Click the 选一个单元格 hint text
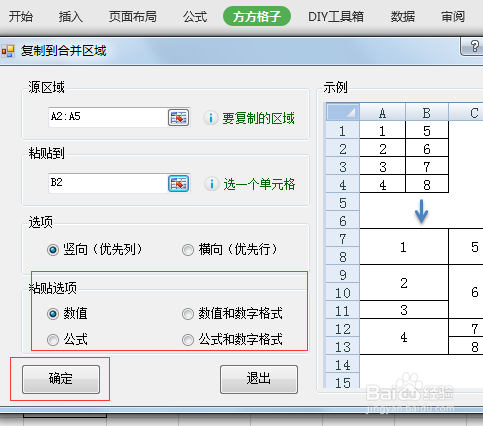Viewport: 483px width, 426px height. [x=259, y=184]
